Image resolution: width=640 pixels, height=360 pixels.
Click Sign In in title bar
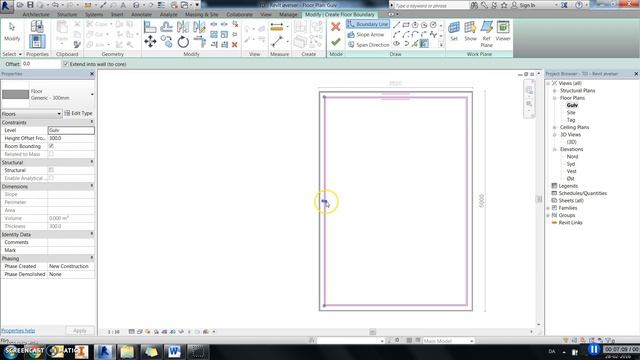[527, 5]
